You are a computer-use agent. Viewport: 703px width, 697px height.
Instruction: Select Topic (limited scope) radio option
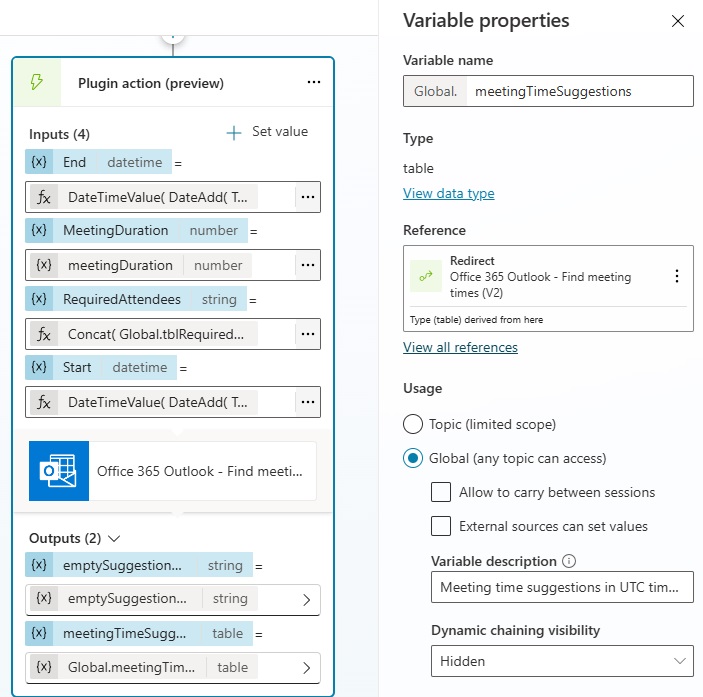tap(412, 424)
